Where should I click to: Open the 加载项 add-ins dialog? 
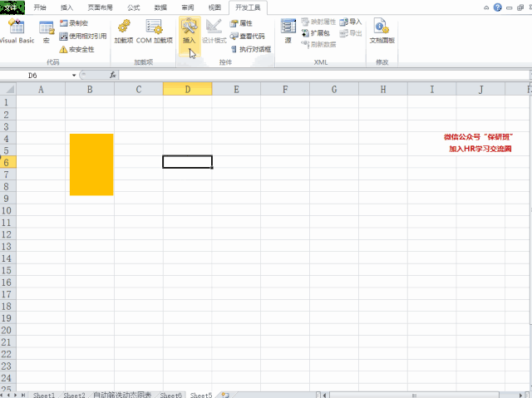[x=124, y=32]
